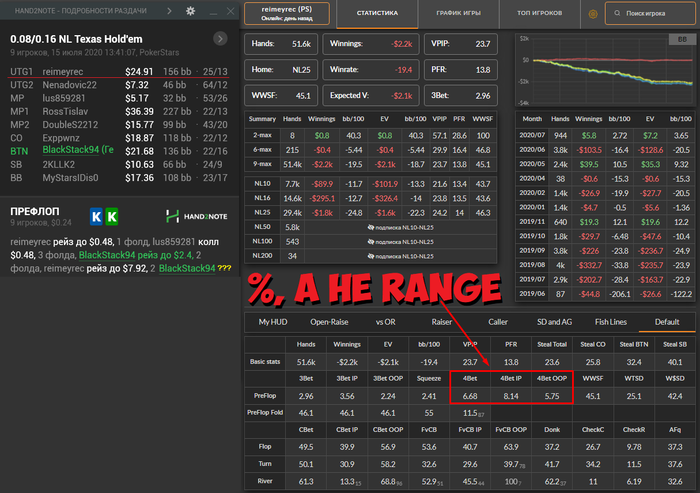Select RossTislav player row
This screenshot has width=700, height=493.
[x=120, y=112]
